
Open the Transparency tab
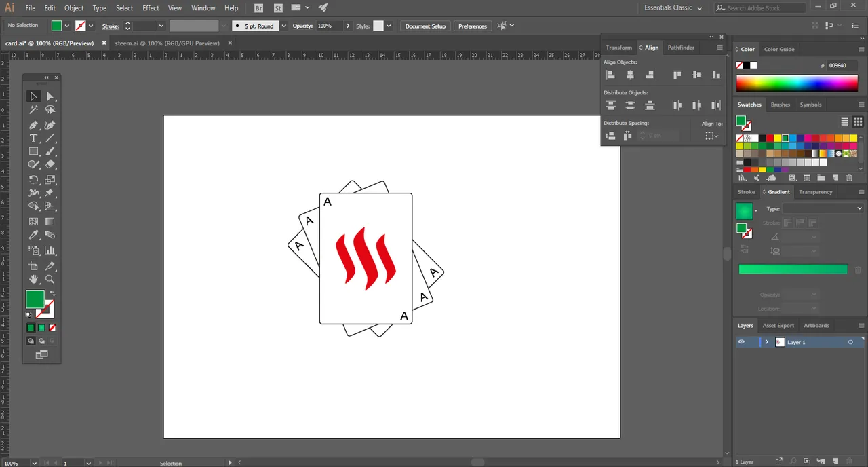click(815, 192)
